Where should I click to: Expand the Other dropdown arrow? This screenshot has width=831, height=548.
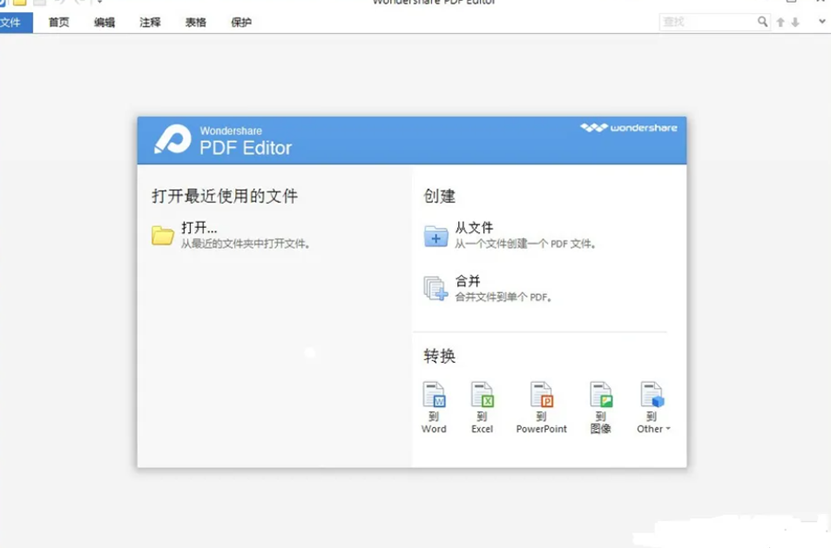pos(668,429)
